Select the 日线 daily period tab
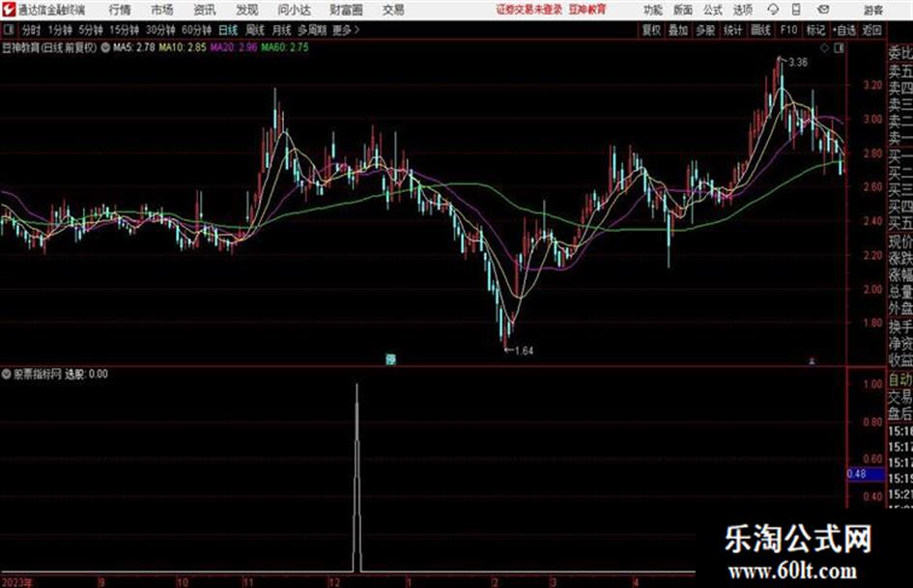Viewport: 913px width, 588px height. tap(228, 30)
